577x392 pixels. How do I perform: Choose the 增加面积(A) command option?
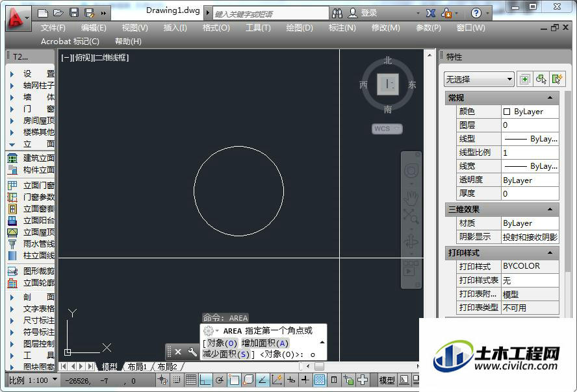265,343
